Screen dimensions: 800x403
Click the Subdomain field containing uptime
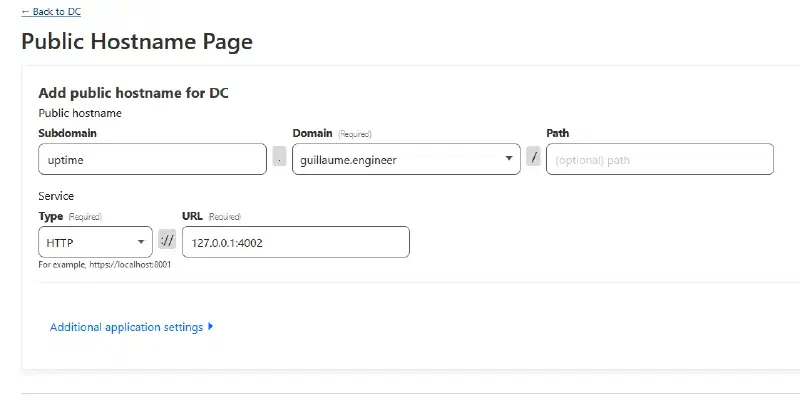coord(153,159)
